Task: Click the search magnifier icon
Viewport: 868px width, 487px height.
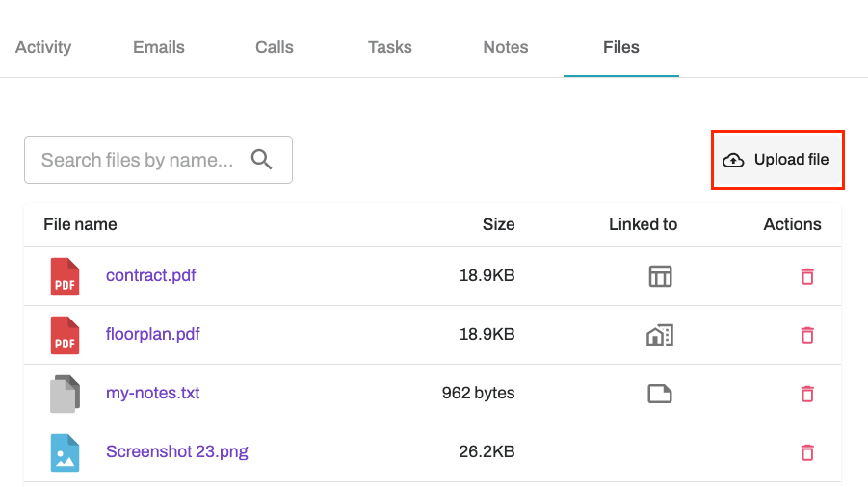Action: (261, 160)
